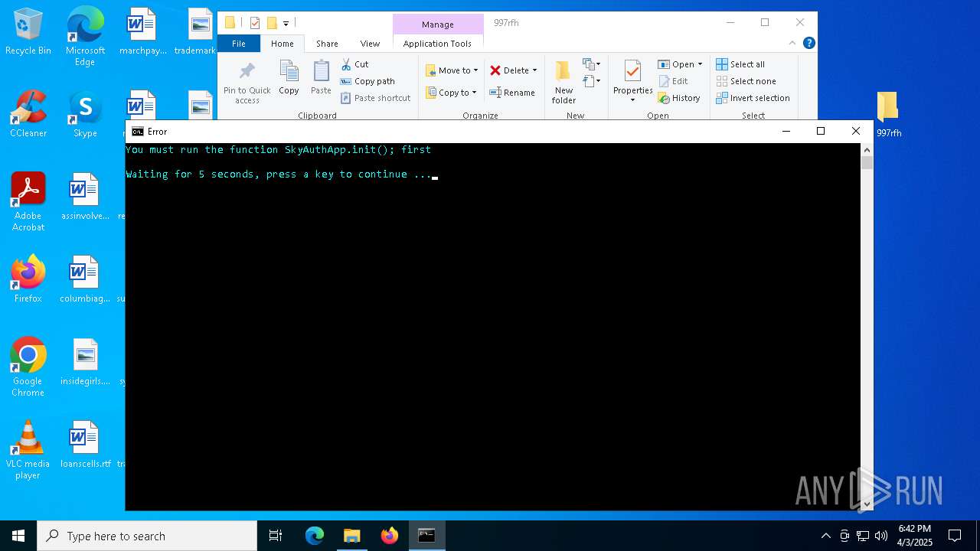
Task: Click Copy path in Clipboard group
Action: [367, 81]
